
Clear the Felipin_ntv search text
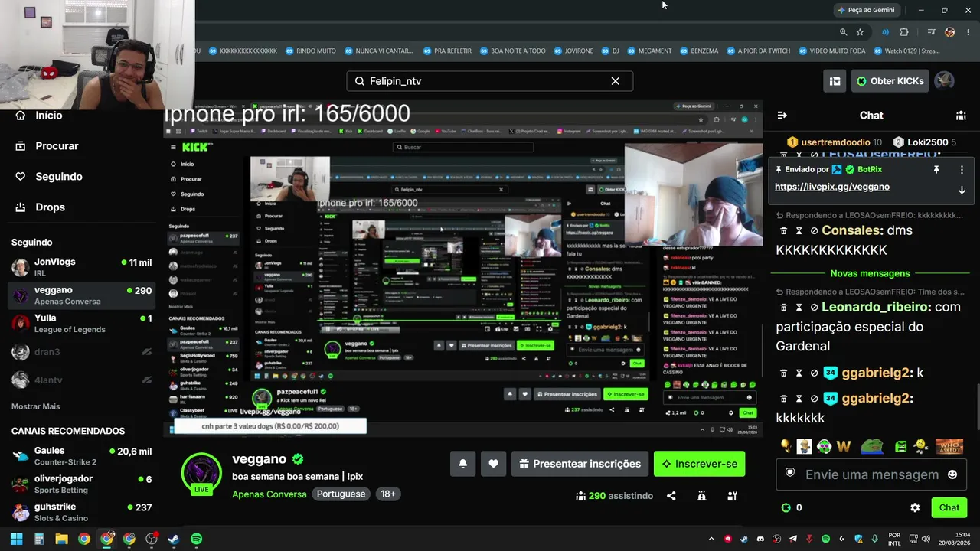(615, 81)
